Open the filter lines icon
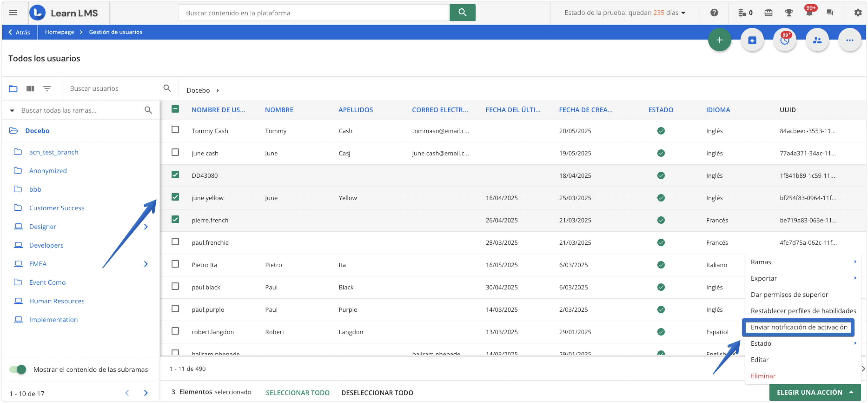Screen dimensions: 868x403 [47, 88]
